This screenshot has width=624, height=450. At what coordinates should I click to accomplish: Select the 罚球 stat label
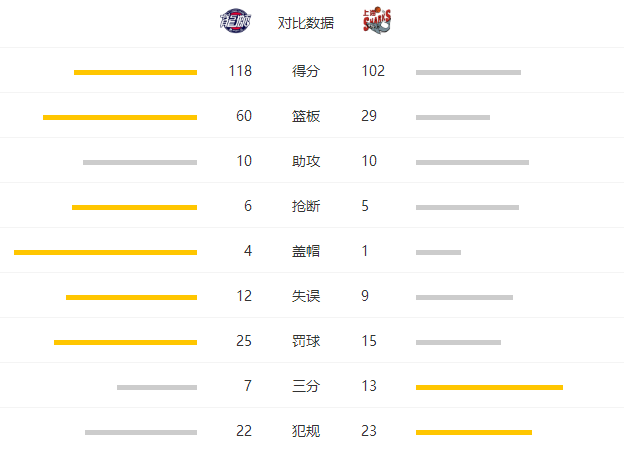pos(306,341)
